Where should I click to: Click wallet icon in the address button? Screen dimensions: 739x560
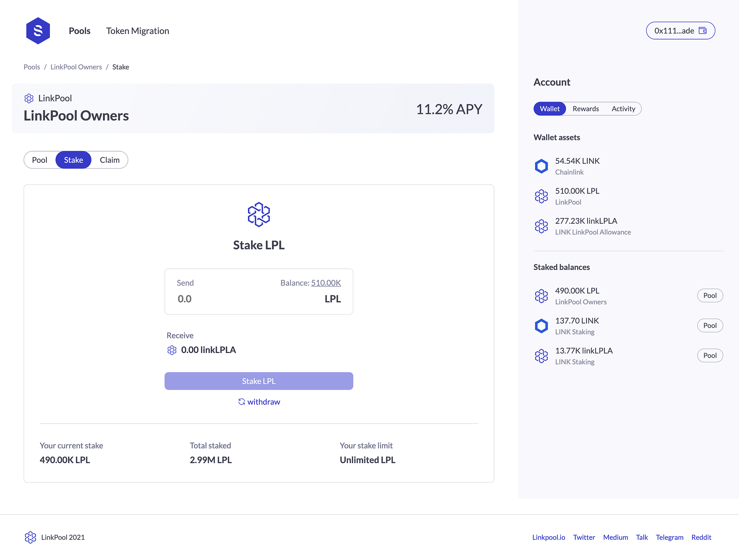(x=703, y=31)
